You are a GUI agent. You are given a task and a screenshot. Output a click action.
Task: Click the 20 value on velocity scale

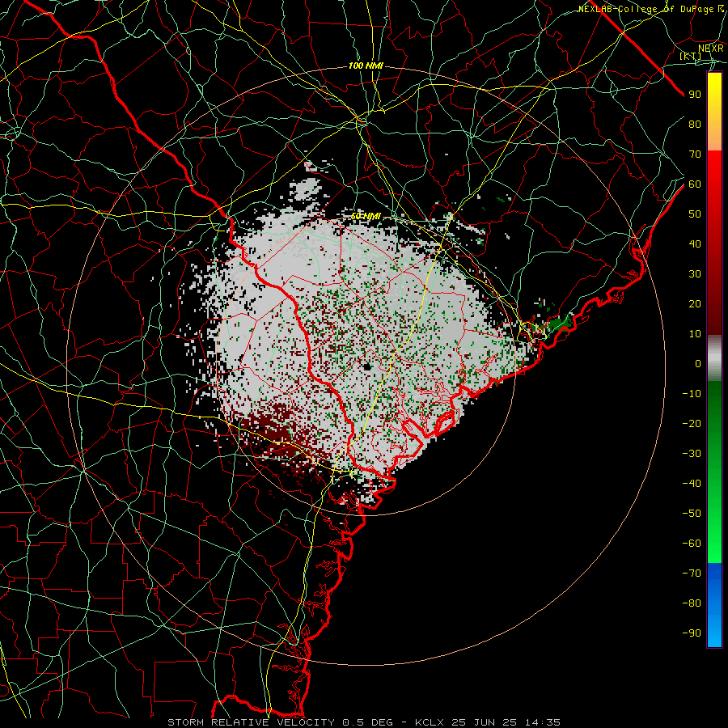(x=695, y=304)
